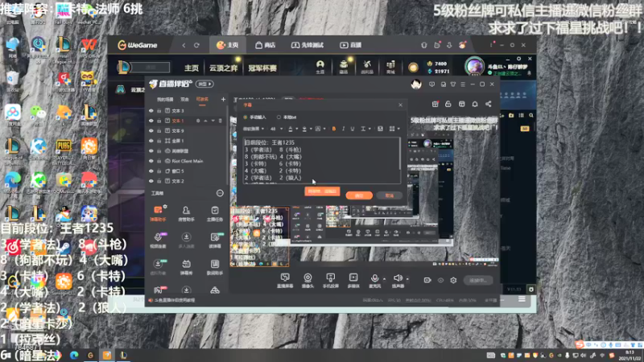
Task: Hide the 全屏 1 source
Action: coord(151,141)
